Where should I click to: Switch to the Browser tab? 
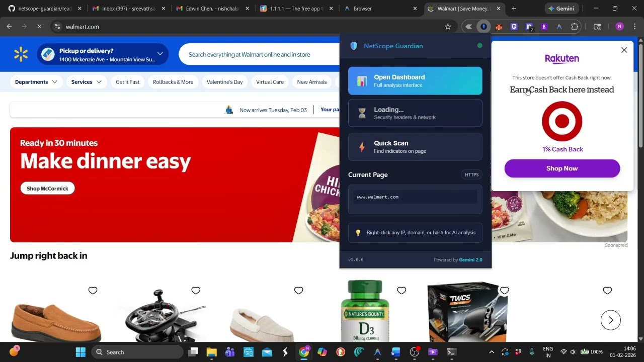380,9
